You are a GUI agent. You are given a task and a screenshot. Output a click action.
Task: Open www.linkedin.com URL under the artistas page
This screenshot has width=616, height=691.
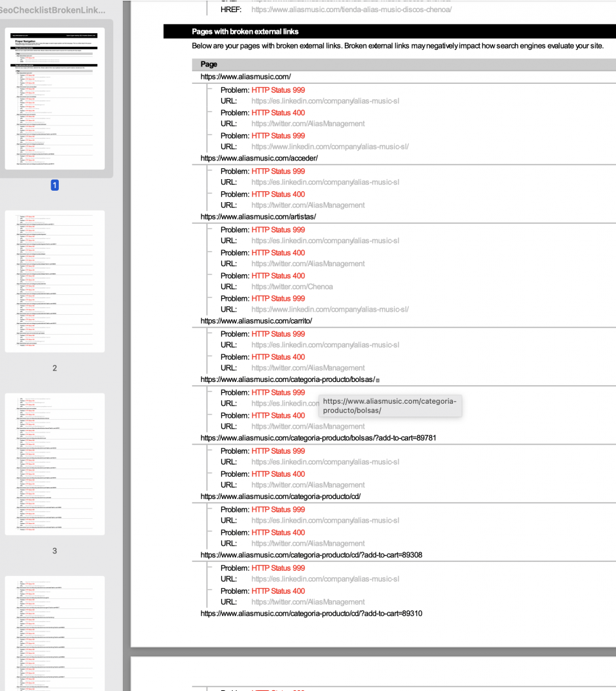(x=329, y=310)
